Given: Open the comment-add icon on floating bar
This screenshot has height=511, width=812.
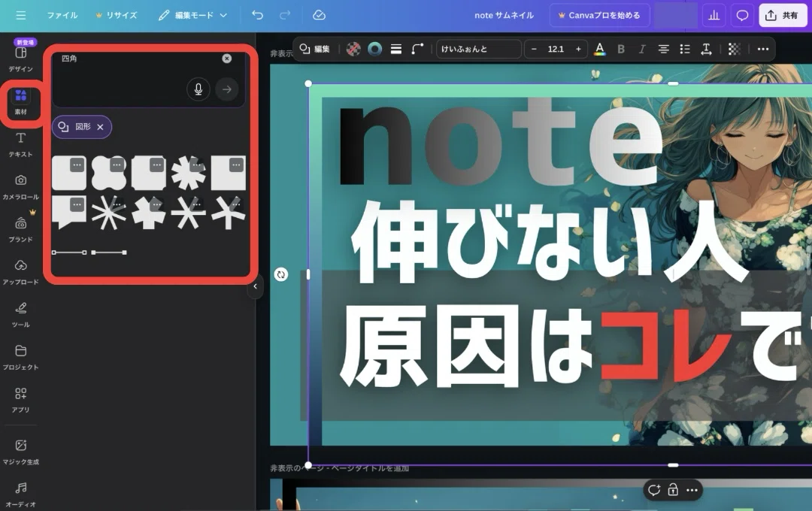Looking at the screenshot, I should pos(654,490).
